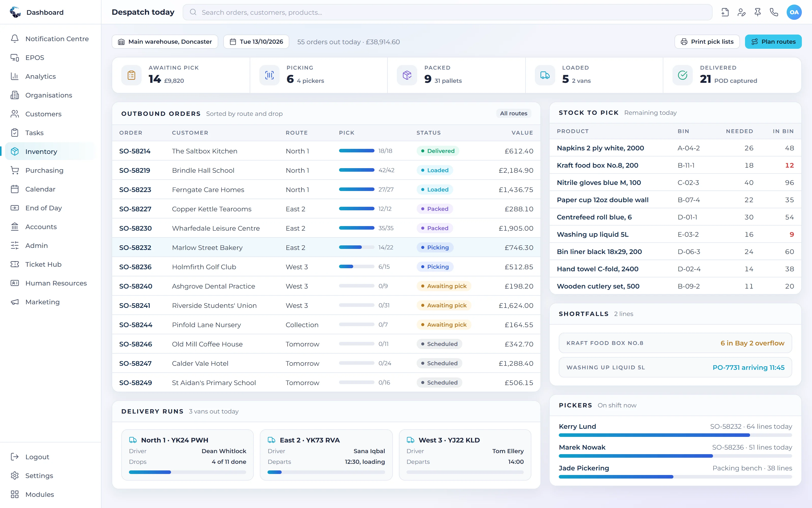
Task: Open Human Resources section
Action: pos(50,283)
